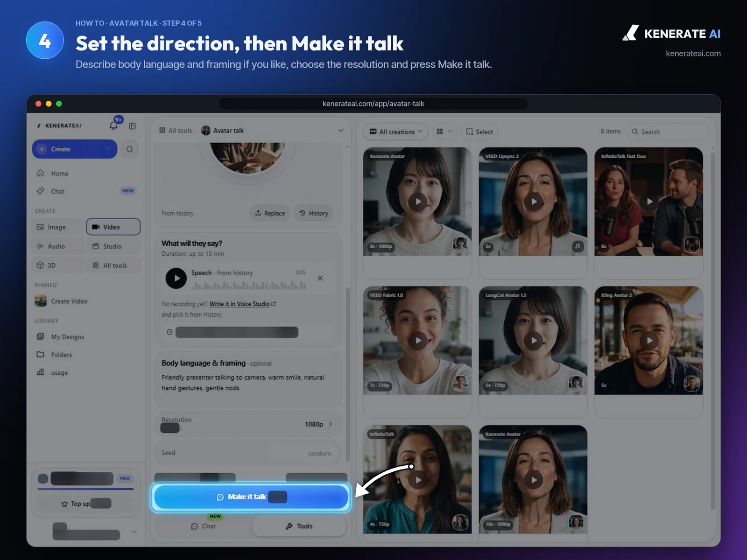This screenshot has width=747, height=560.
Task: Remove the Speech audio clip
Action: (x=320, y=278)
